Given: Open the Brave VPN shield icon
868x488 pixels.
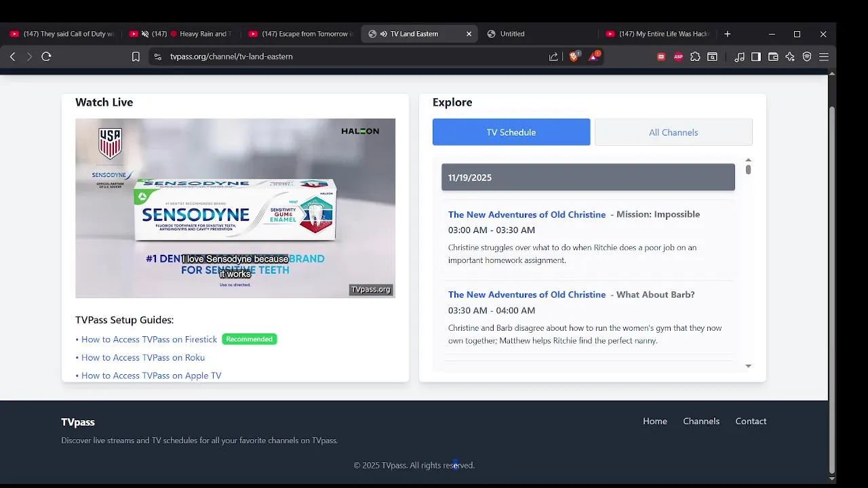Looking at the screenshot, I should pos(807,57).
